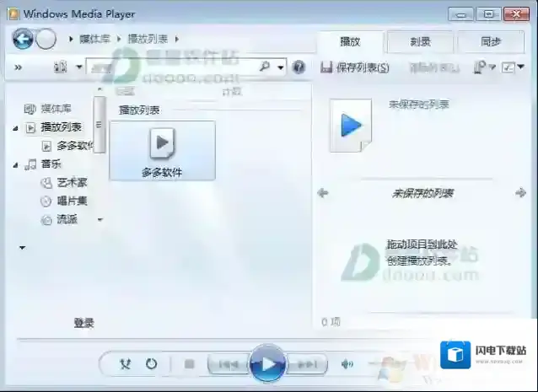Click the 登录 (Sign in) link
This screenshot has width=538, height=392.
point(83,323)
